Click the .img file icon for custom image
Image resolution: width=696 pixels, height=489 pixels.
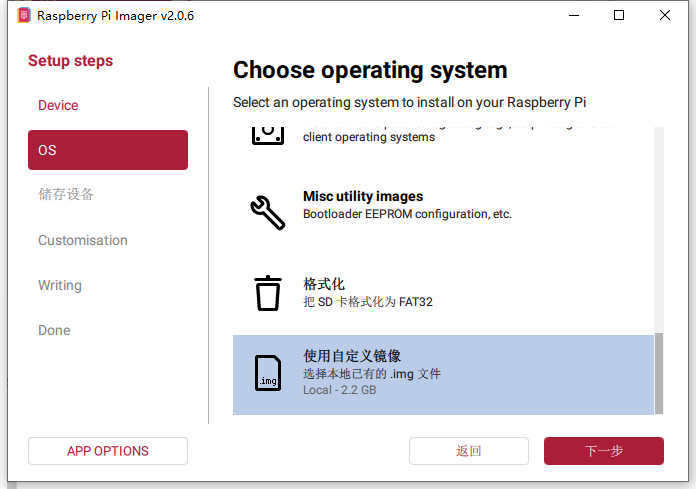coord(267,373)
